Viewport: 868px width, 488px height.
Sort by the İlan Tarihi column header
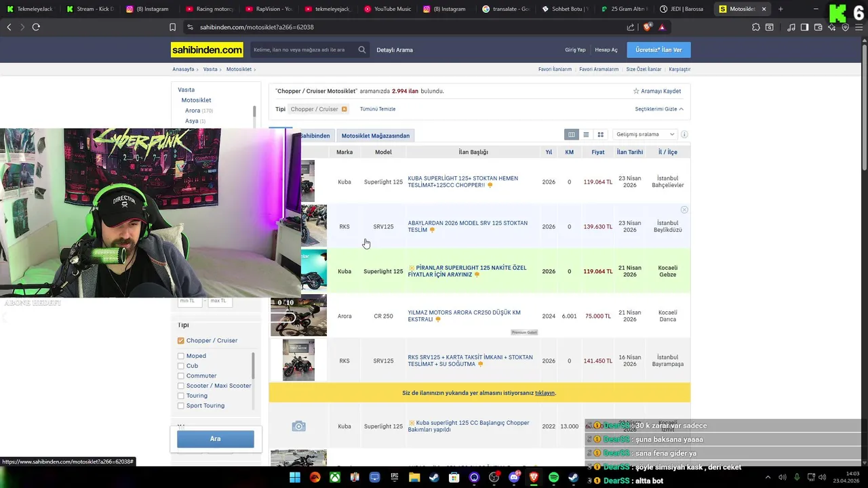[630, 152]
